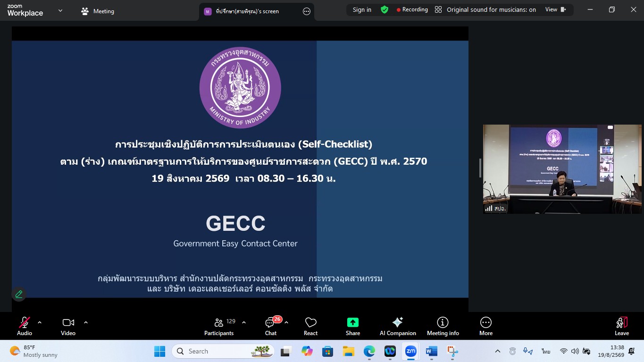Open shared screen tab options ellipsis

click(x=307, y=11)
